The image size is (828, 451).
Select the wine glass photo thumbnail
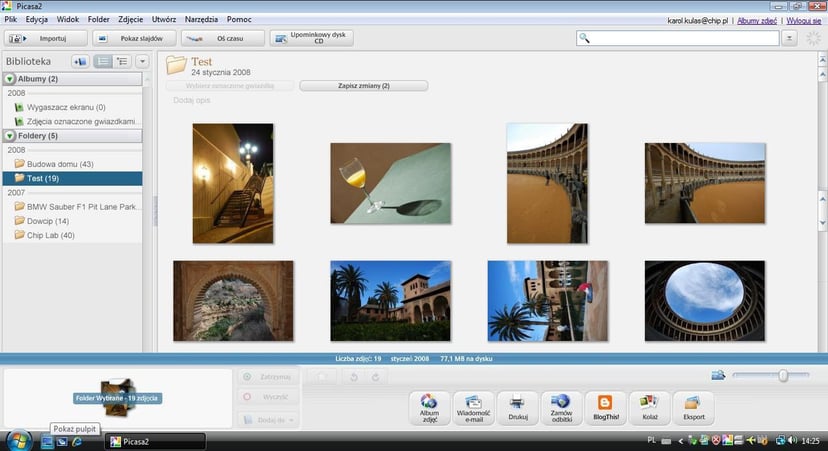click(390, 183)
